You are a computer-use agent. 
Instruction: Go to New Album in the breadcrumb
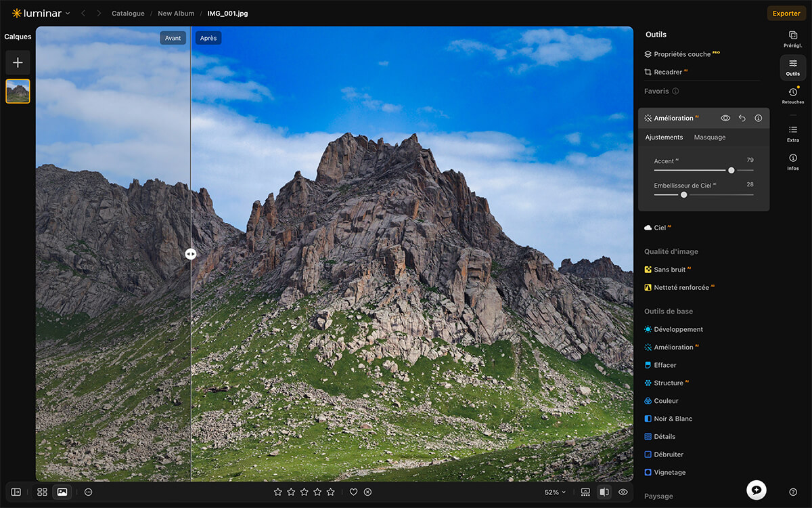[176, 14]
